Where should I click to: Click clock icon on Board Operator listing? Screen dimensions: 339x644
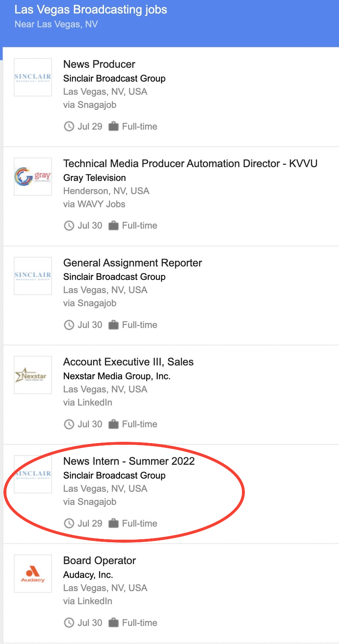click(69, 623)
